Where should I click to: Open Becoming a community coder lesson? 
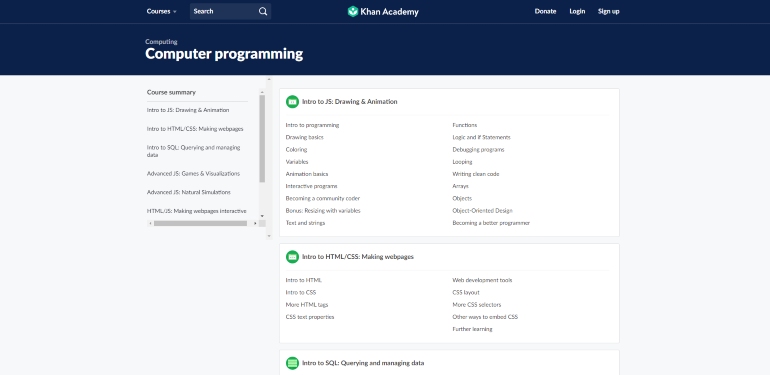(x=323, y=199)
